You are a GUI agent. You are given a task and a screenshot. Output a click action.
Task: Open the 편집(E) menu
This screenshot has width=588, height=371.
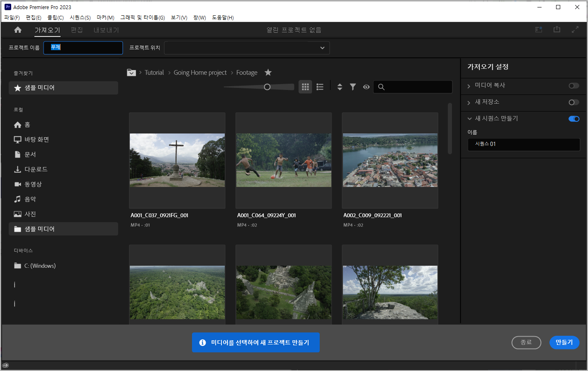click(x=34, y=18)
